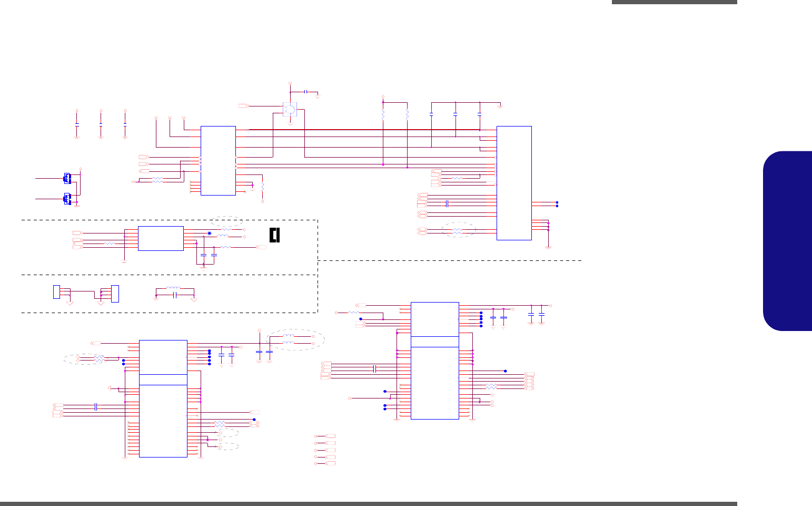Select the right vertical pull-up resistor
The height and width of the screenshot is (506, 812).
[407, 114]
